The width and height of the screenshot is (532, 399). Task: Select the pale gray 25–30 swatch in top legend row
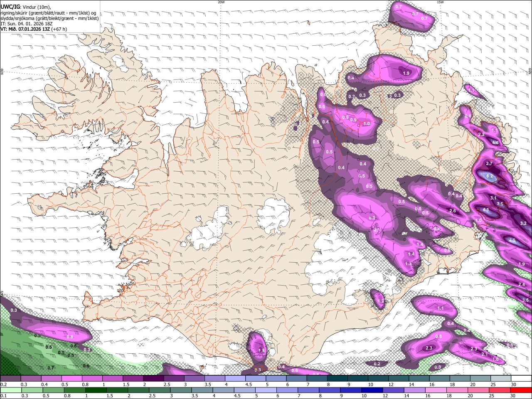[x=501, y=379]
